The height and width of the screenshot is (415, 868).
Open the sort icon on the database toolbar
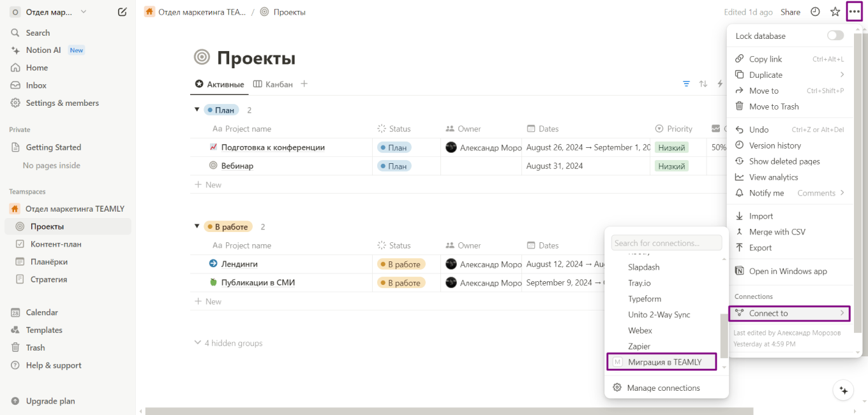point(703,84)
